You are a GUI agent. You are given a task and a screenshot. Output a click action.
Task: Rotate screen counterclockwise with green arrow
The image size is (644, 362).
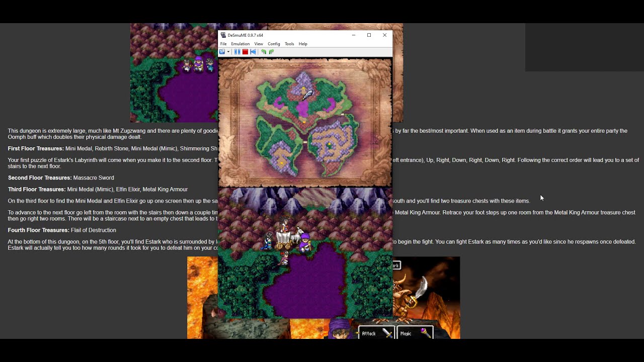coord(263,52)
